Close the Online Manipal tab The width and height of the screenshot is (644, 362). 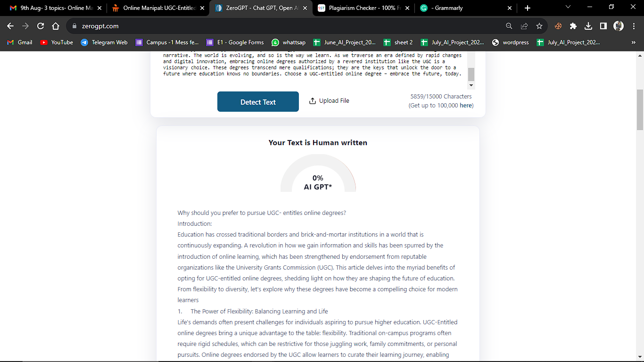202,8
